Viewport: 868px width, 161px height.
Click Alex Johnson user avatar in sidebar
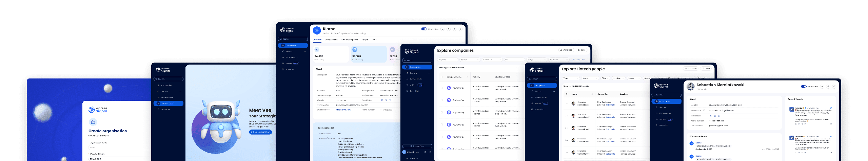coord(404,152)
